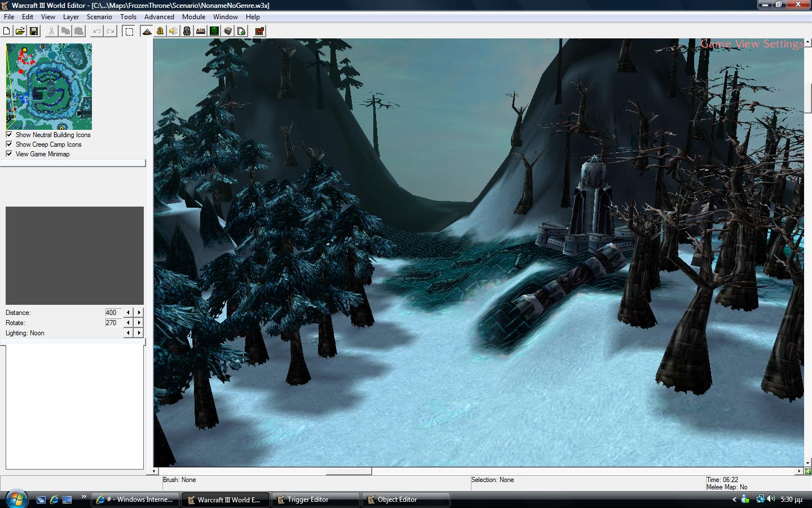The height and width of the screenshot is (508, 812).
Task: Click the minimap thumbnail
Action: pos(48,86)
